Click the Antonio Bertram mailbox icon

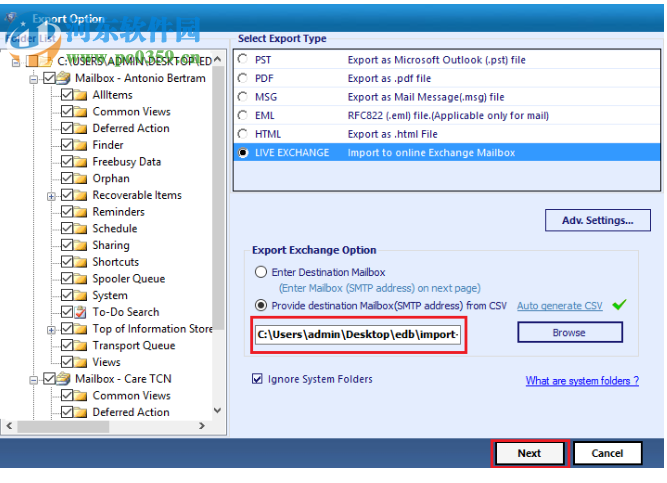pos(63,78)
